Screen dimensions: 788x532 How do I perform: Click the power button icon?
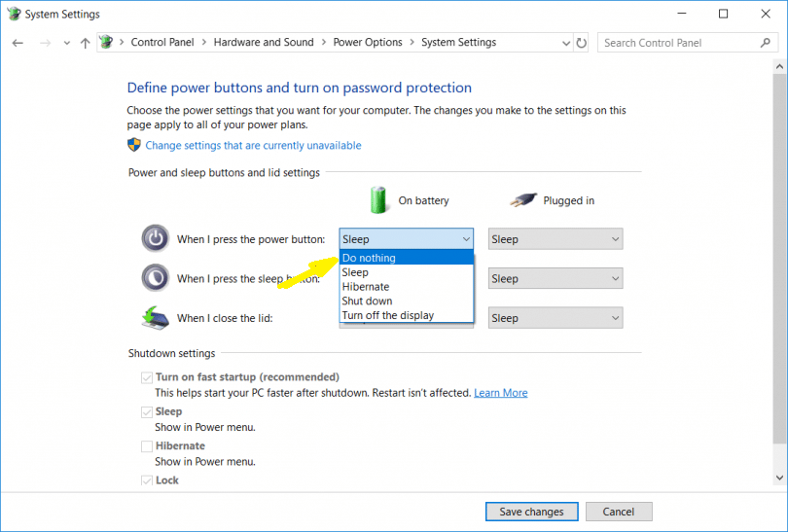(x=156, y=238)
